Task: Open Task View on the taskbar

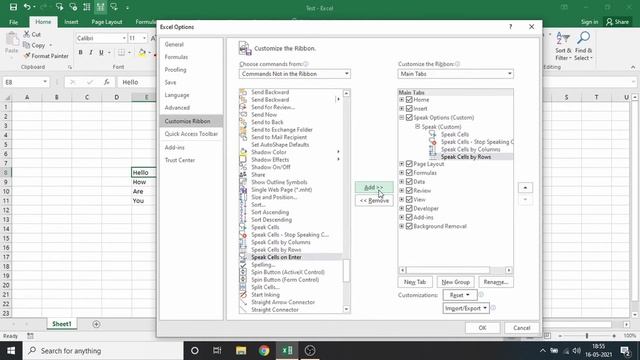Action: pyautogui.click(x=217, y=351)
